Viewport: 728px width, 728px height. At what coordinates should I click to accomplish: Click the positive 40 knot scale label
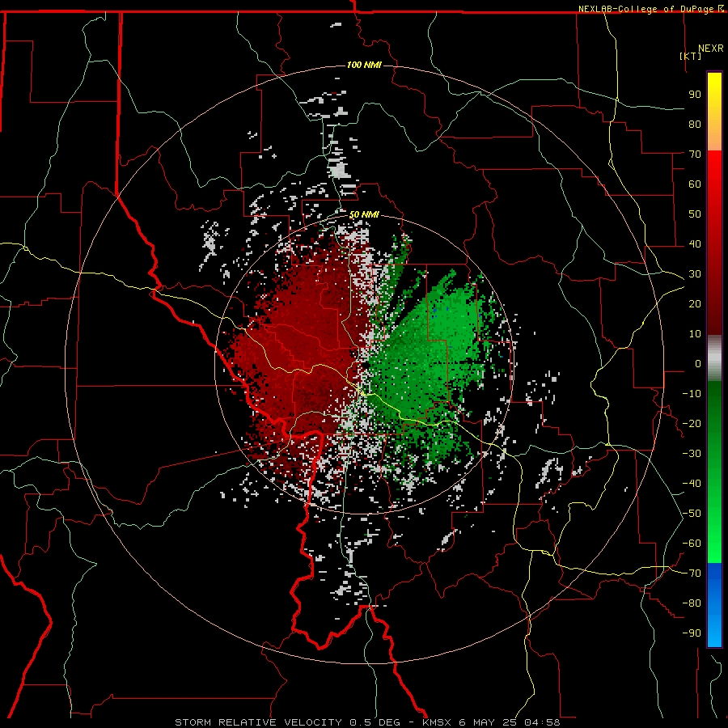click(695, 243)
